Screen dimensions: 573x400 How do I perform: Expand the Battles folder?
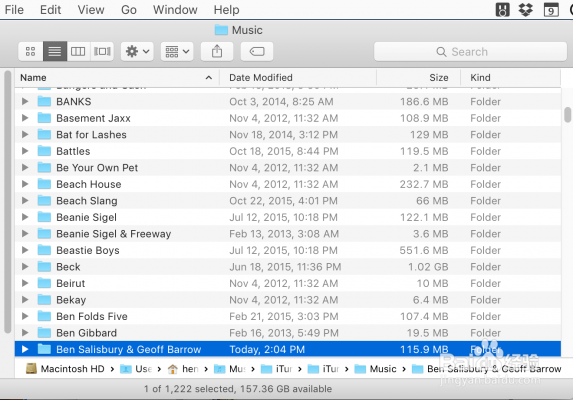click(25, 151)
